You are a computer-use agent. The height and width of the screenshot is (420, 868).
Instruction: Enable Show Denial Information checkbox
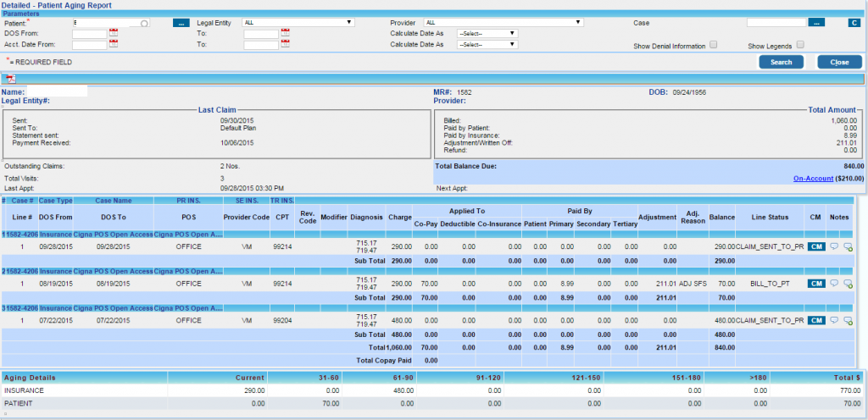(x=713, y=45)
